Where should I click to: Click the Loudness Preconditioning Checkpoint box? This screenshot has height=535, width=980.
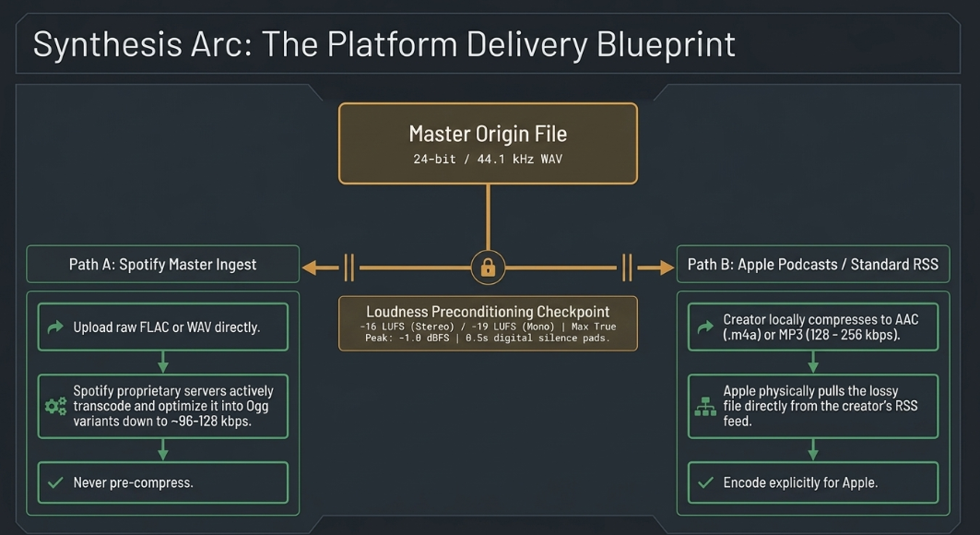(488, 324)
